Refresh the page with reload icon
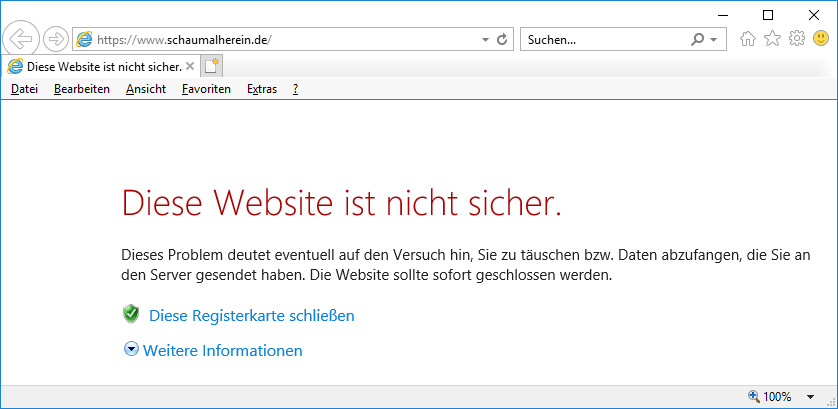The image size is (838, 409). 502,40
